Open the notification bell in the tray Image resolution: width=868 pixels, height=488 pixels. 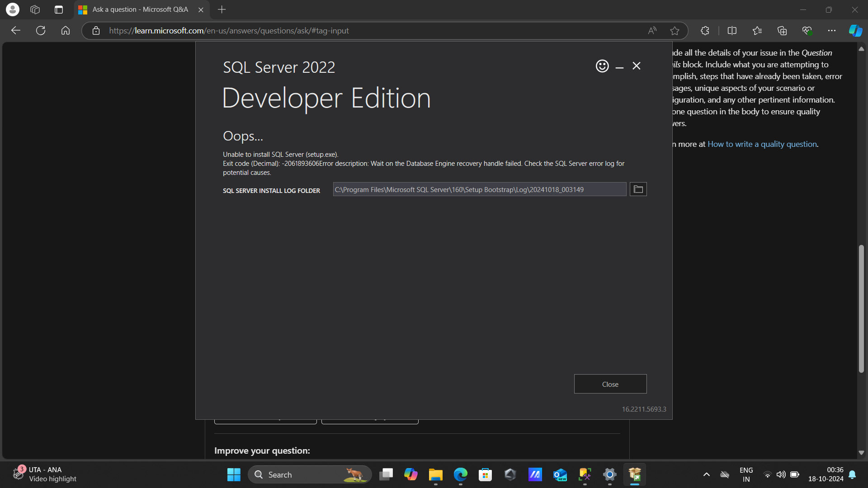pyautogui.click(x=852, y=474)
